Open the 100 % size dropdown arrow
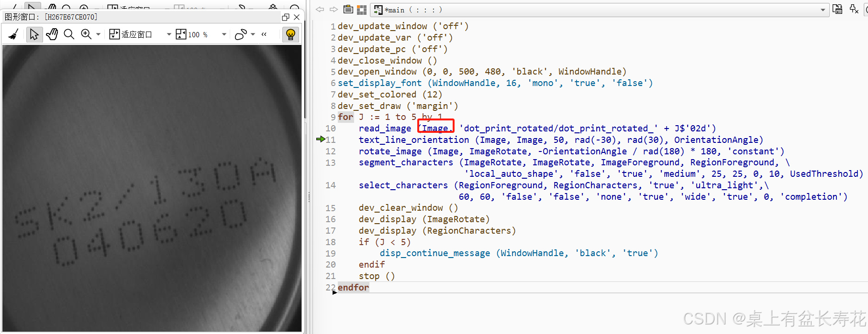The image size is (868, 334). pos(223,34)
